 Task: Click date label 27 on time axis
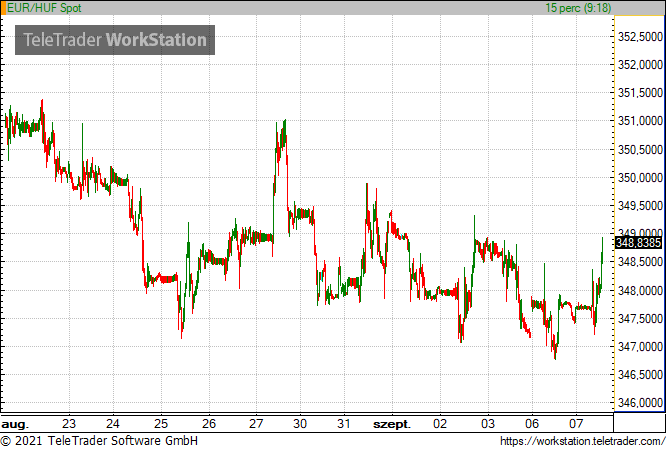[256, 424]
